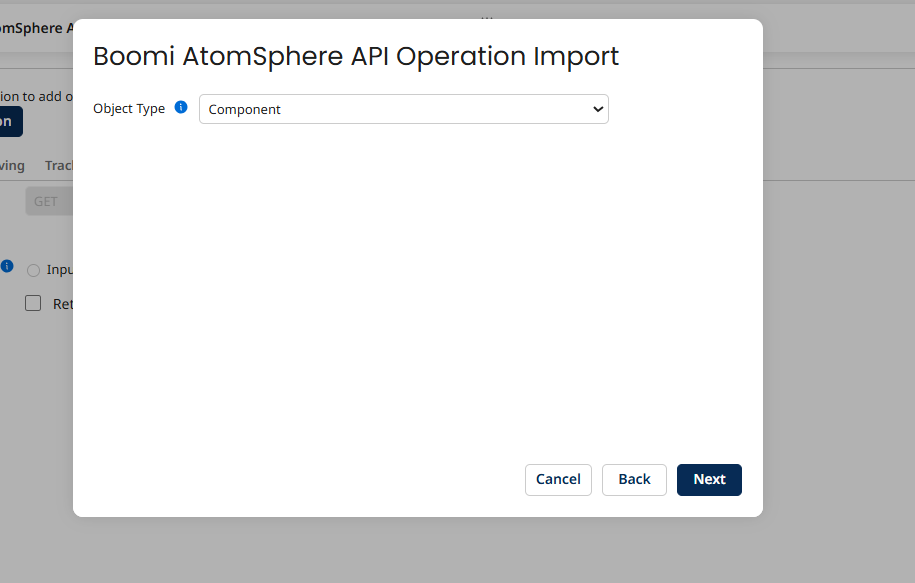Cancel the operation import dialog
Screen dimensions: 915x583
point(558,480)
